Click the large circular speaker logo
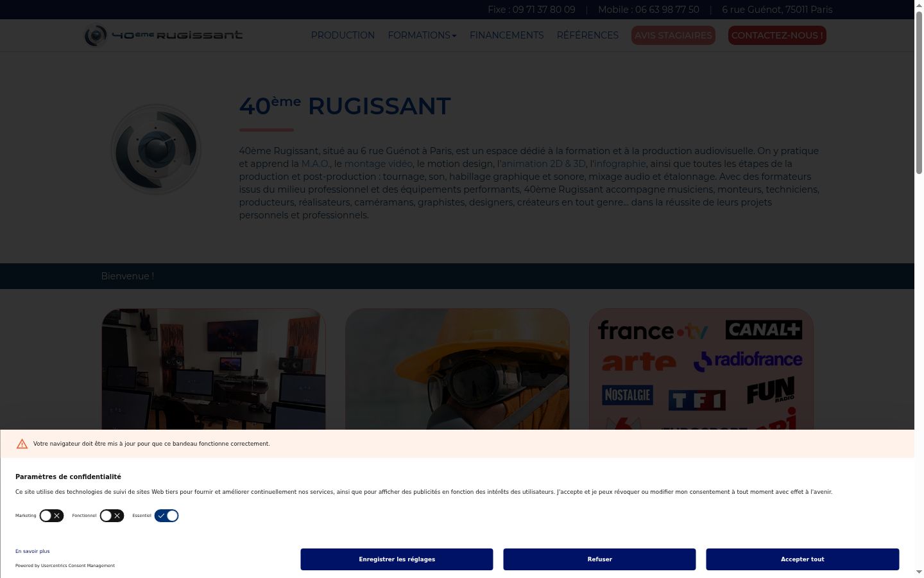Image resolution: width=924 pixels, height=578 pixels. (x=156, y=150)
